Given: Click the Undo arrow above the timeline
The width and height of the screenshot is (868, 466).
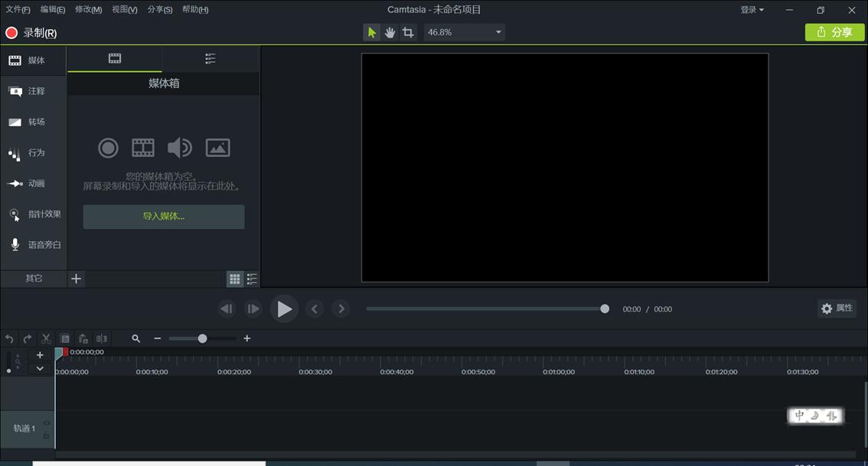Looking at the screenshot, I should (9, 338).
